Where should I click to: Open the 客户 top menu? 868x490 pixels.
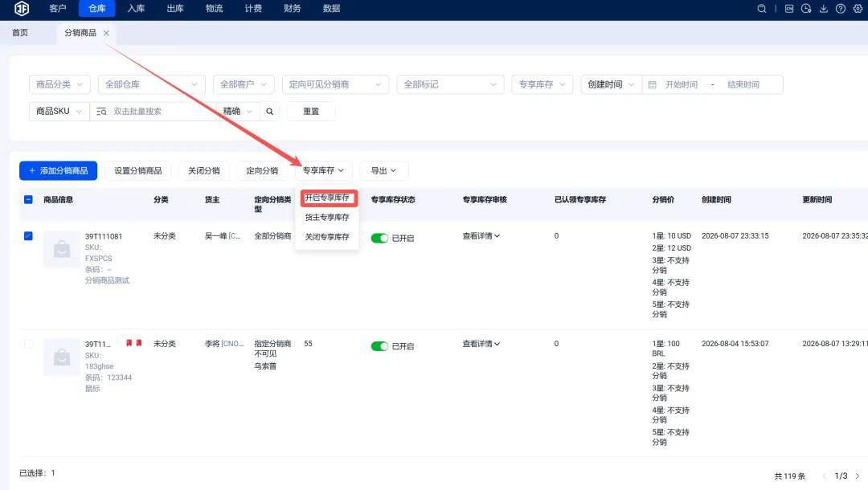click(x=58, y=8)
